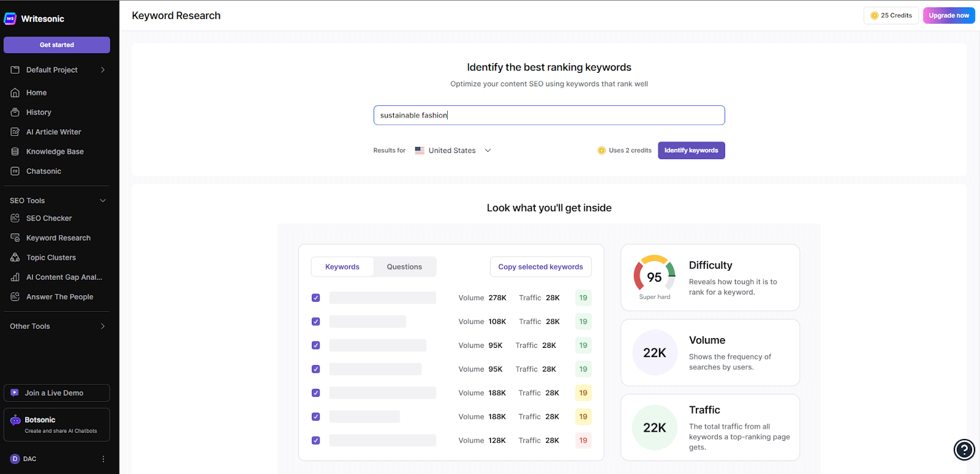
Task: Click the Keyword Research icon in sidebar
Action: coord(15,238)
